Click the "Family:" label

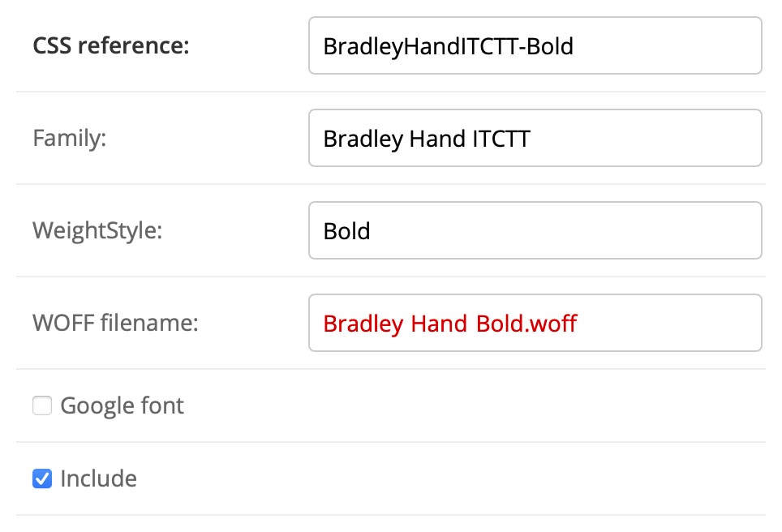click(70, 139)
